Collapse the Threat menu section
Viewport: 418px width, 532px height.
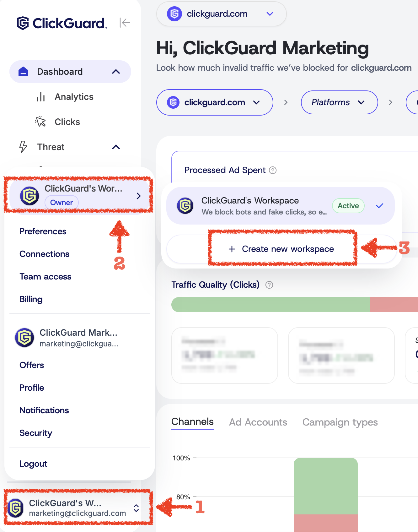point(116,147)
